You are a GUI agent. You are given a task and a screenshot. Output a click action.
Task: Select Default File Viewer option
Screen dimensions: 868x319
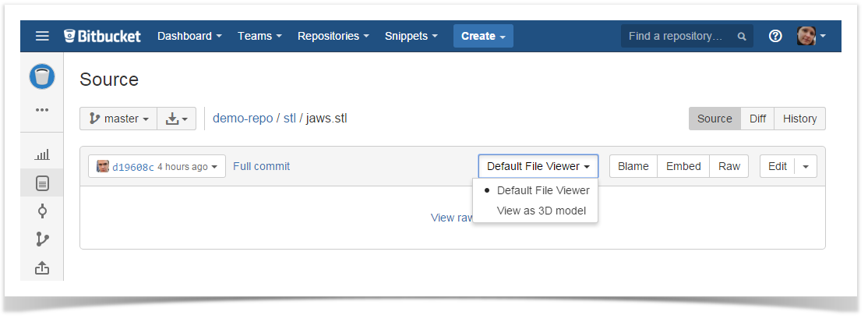coord(542,190)
